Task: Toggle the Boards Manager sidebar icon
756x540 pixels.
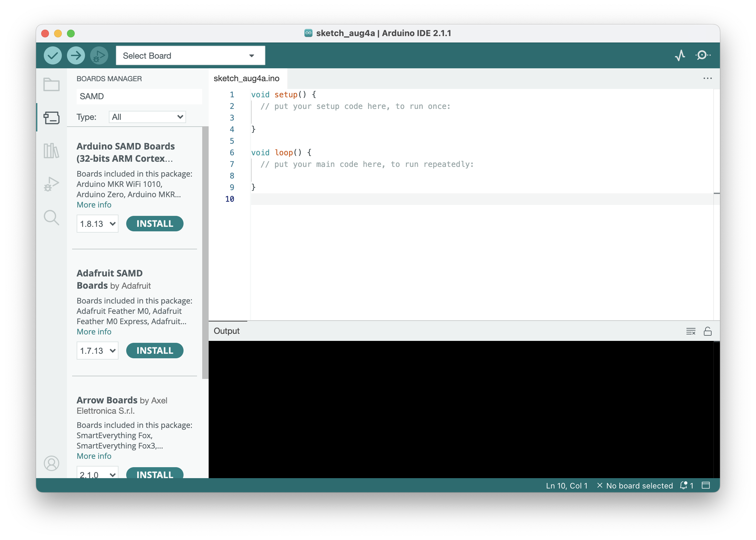Action: pos(52,118)
